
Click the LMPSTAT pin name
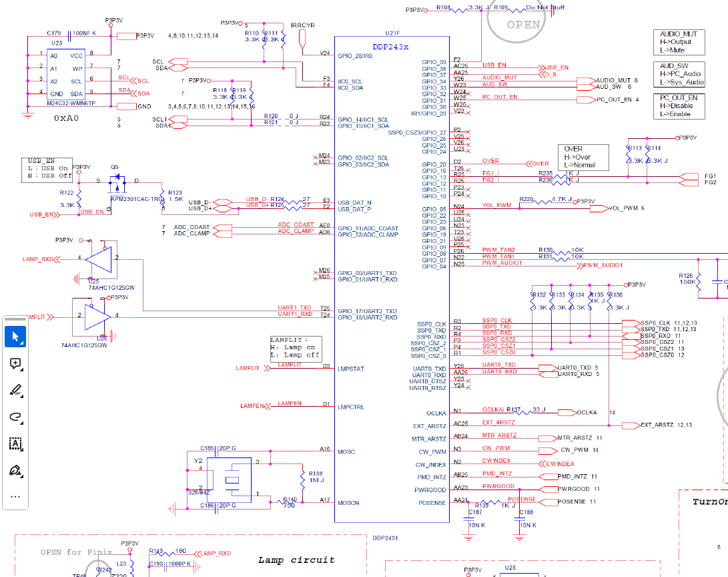pos(351,369)
